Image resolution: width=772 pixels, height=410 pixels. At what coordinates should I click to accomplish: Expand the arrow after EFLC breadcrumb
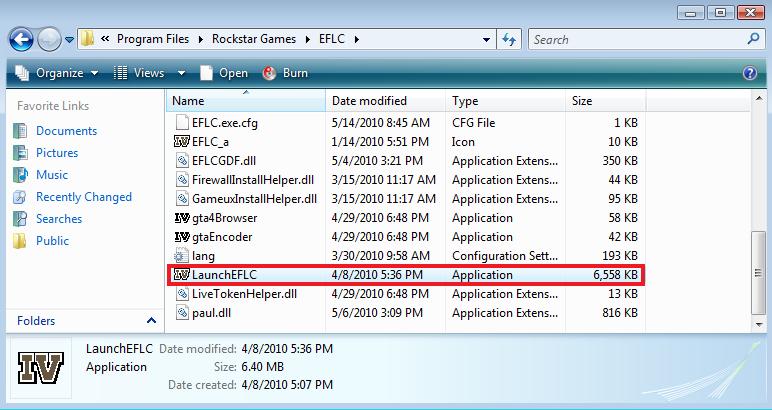tap(356, 39)
